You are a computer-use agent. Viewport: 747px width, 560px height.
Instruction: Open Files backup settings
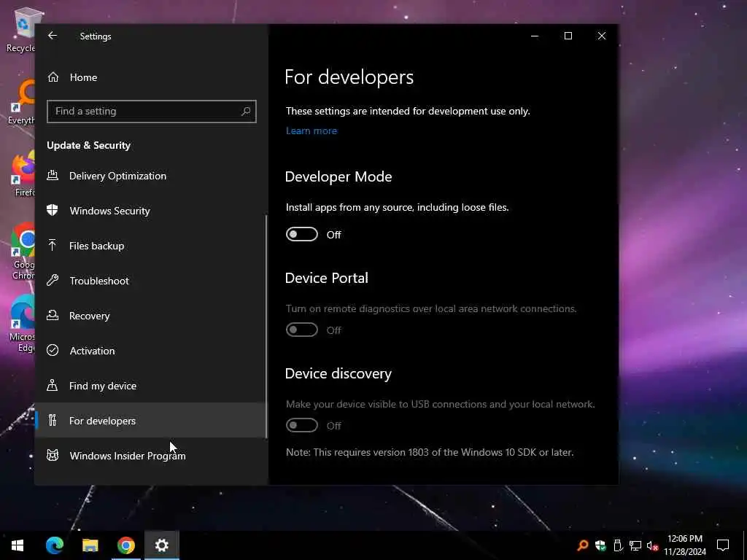coord(152,246)
